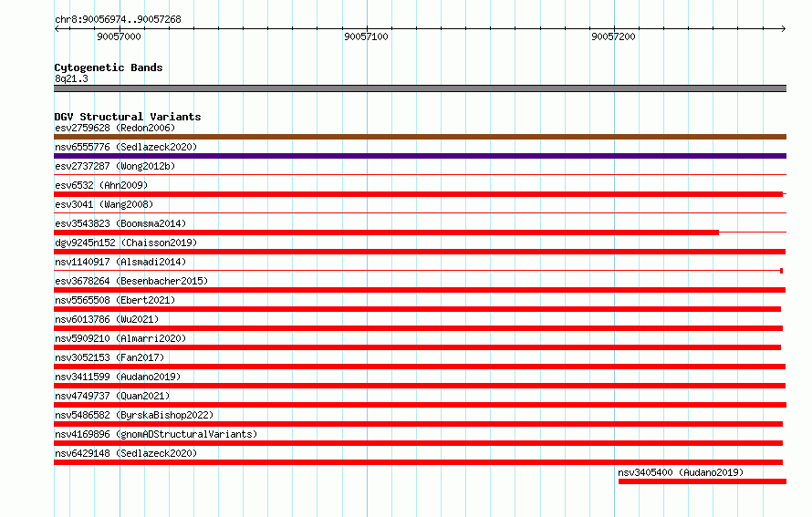
Task: Click the red bar under esv6532 (Ahn2009)
Action: tap(419, 194)
